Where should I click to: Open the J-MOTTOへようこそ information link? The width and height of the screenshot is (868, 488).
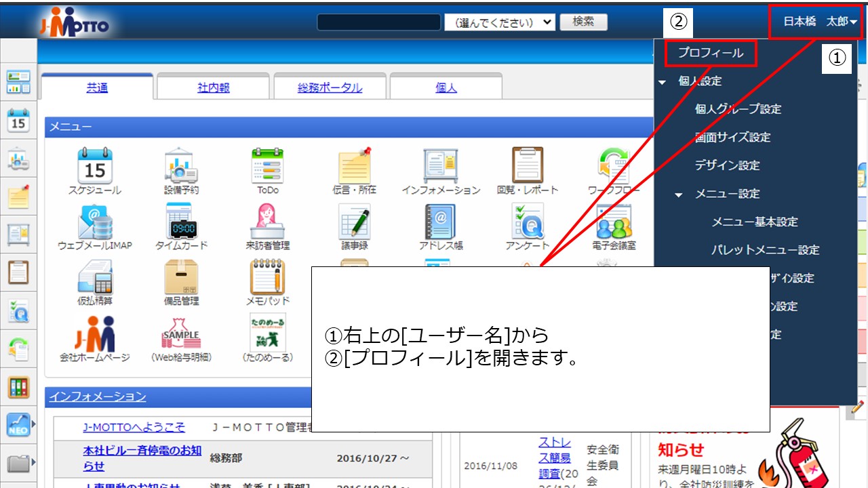coord(134,428)
